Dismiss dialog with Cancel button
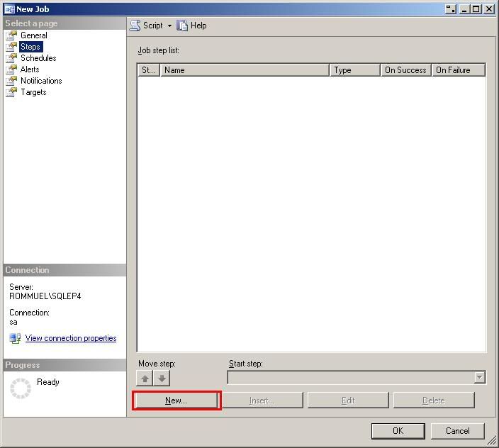This screenshot has width=499, height=448. [x=458, y=431]
